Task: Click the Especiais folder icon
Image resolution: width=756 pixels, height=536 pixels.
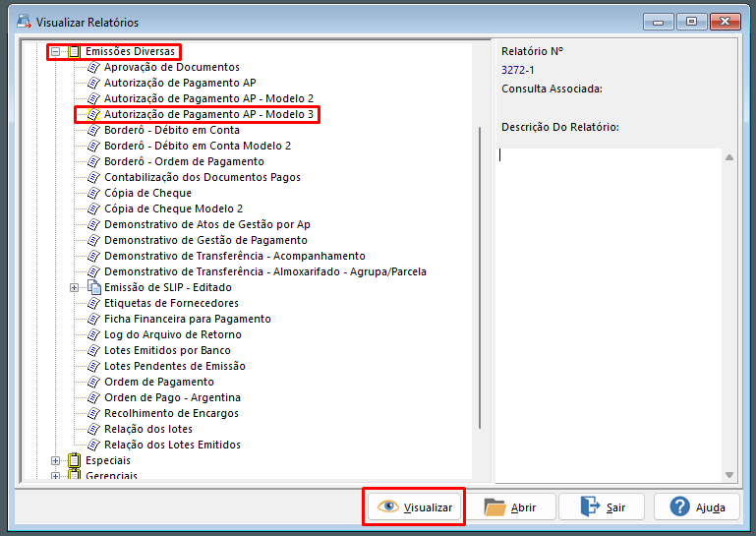Action: tap(74, 460)
